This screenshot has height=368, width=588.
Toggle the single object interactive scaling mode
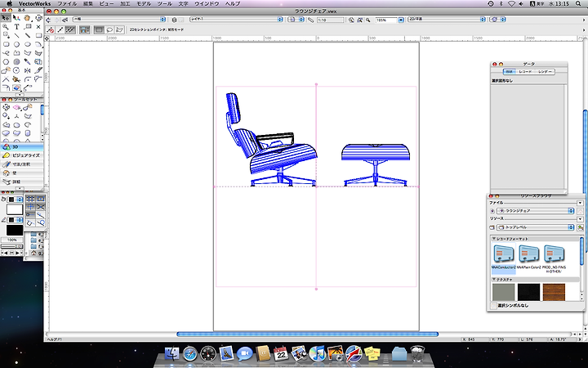click(x=60, y=29)
